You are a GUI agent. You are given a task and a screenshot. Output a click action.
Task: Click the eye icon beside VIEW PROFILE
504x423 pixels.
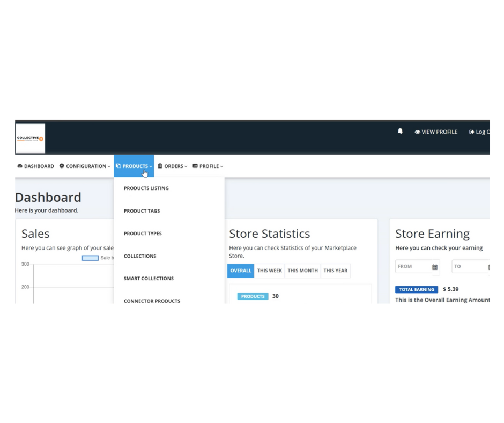click(417, 132)
